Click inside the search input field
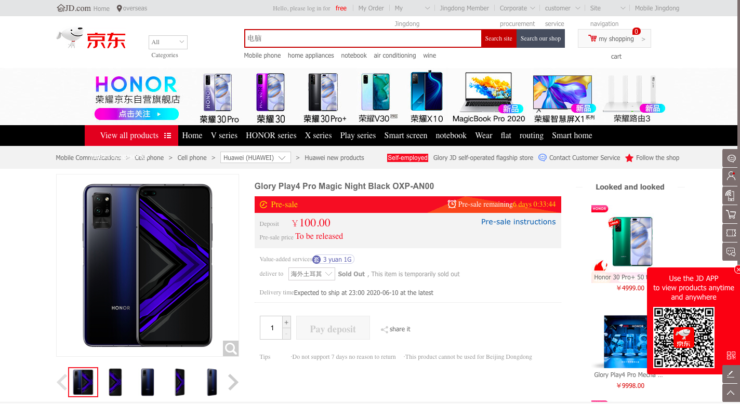 tap(363, 38)
